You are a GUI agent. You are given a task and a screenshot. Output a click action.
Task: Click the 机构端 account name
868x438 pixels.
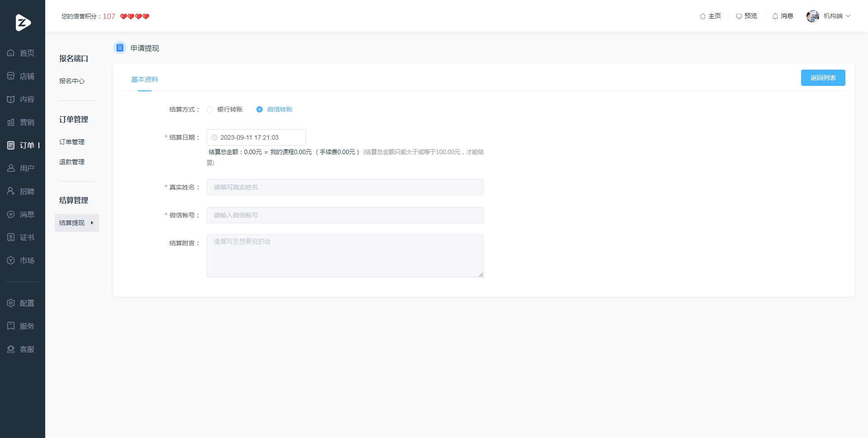pyautogui.click(x=833, y=16)
